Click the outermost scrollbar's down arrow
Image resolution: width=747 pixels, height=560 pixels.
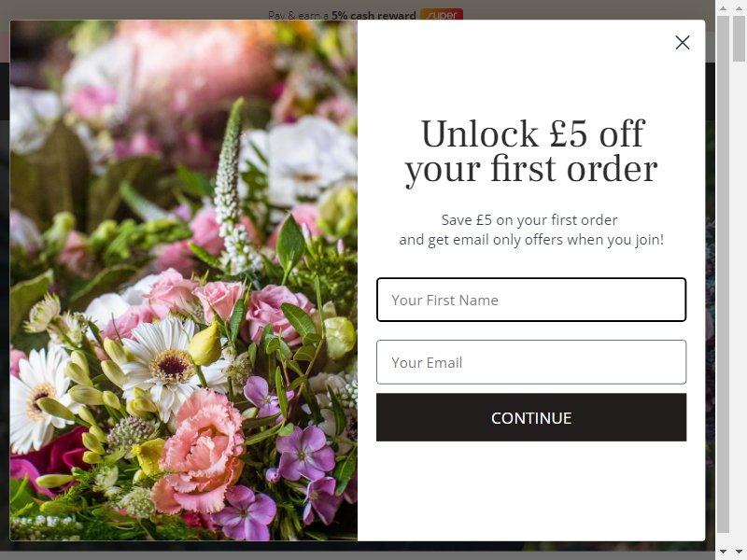tap(740, 552)
